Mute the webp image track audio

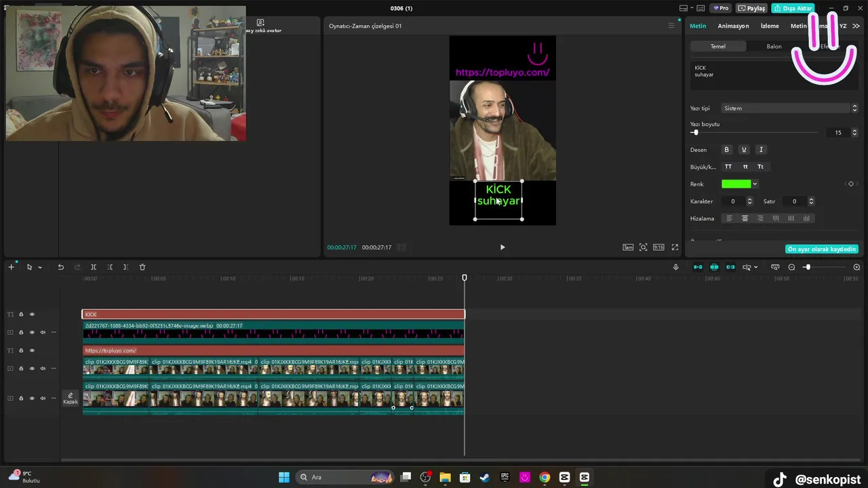[43, 332]
